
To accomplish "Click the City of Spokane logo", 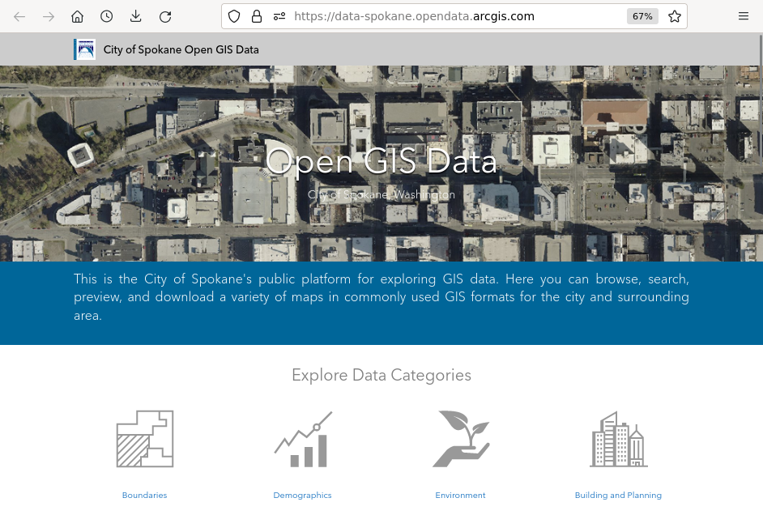I will (x=84, y=49).
